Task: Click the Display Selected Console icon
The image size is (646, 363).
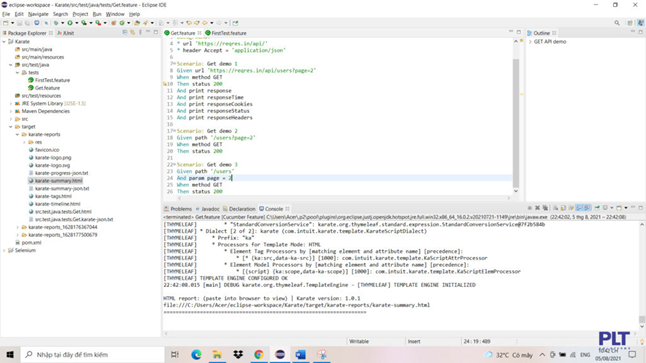Action: click(x=605, y=208)
